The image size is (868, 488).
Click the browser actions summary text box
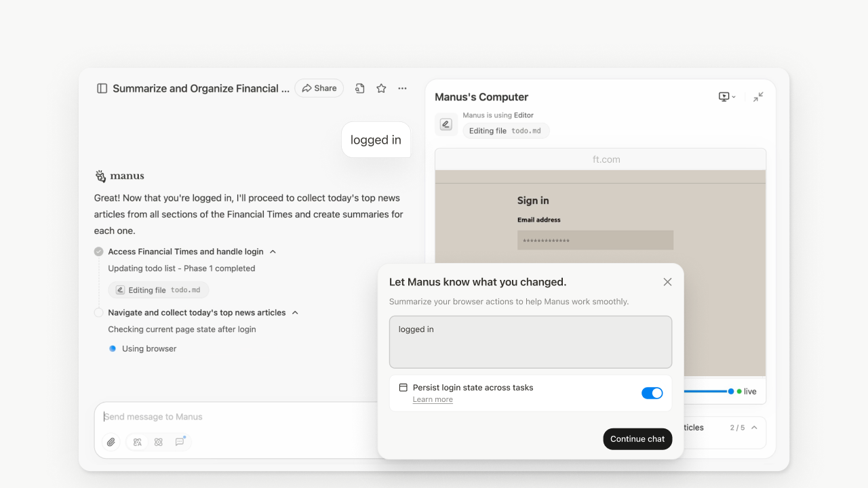pos(530,342)
